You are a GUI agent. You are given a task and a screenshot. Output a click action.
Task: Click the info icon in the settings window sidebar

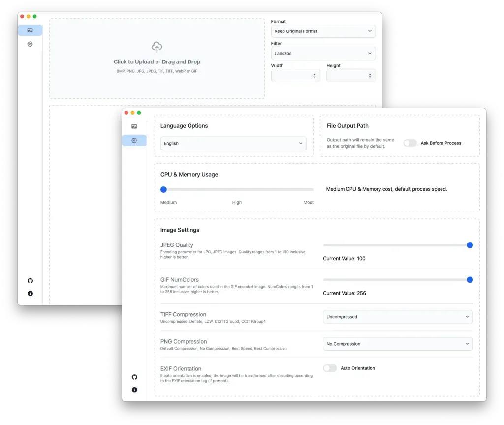(134, 390)
